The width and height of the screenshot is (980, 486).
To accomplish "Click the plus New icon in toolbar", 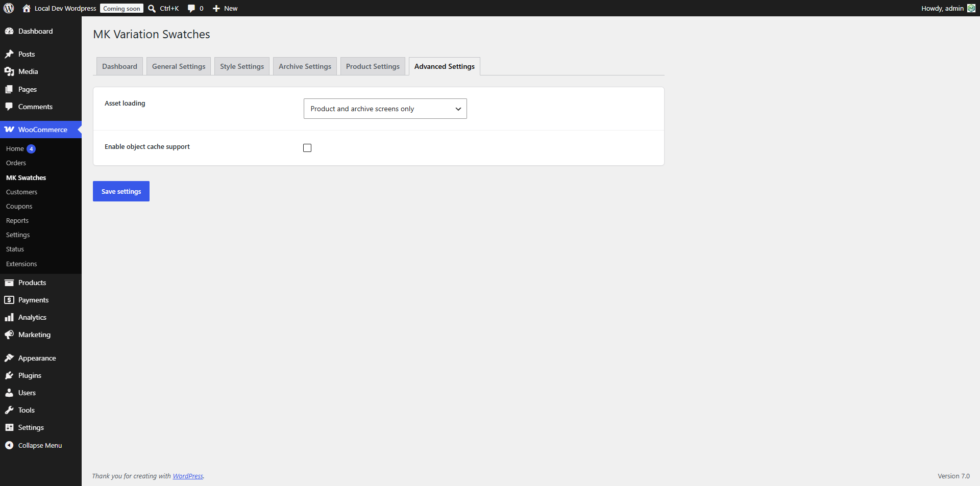I will coord(216,8).
